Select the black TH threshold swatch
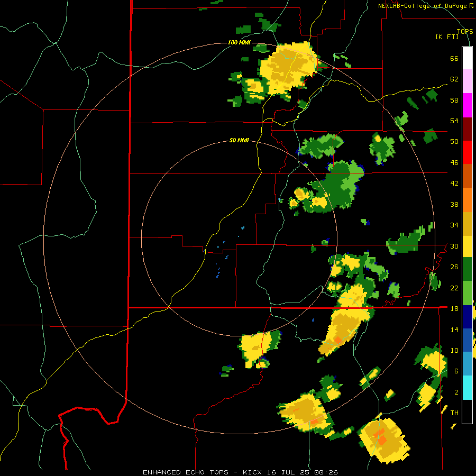The image size is (476, 476). (x=467, y=411)
